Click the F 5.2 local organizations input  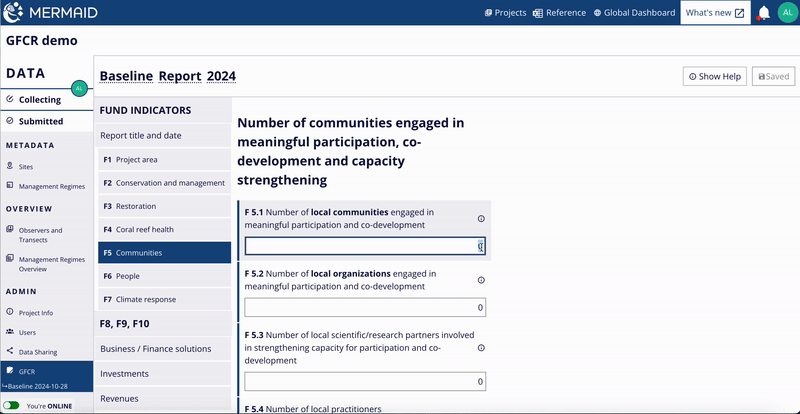[x=365, y=308]
